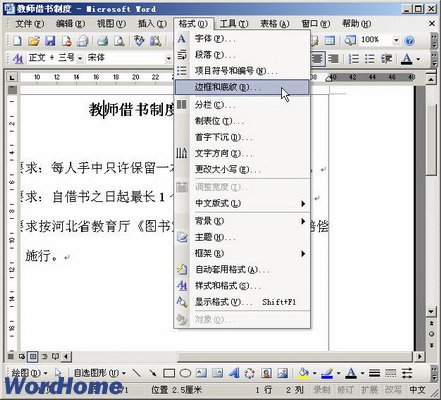Save the document with the floppy disk icon
This screenshot has height=400, width=441.
pyautogui.click(x=50, y=41)
